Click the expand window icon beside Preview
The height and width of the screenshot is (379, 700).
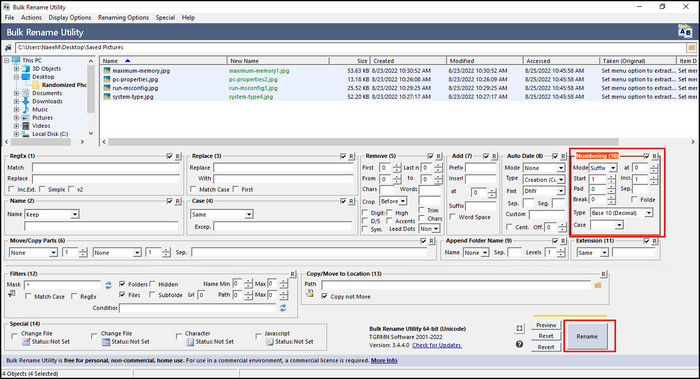(x=519, y=329)
